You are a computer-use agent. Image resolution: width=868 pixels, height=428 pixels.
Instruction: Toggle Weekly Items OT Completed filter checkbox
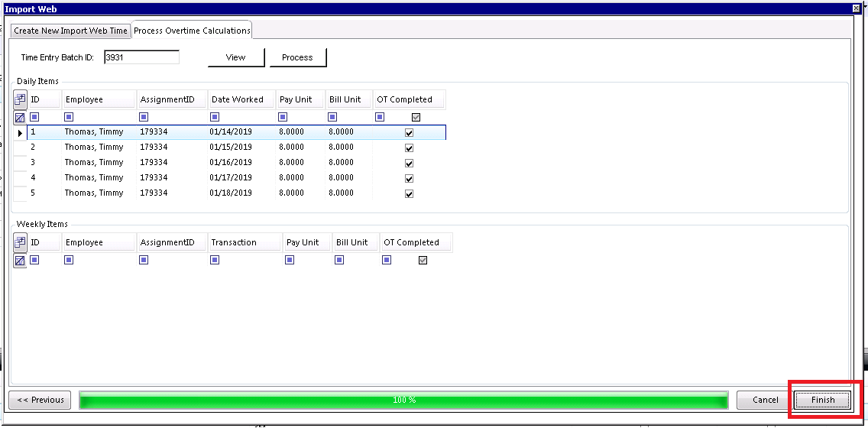(423, 260)
